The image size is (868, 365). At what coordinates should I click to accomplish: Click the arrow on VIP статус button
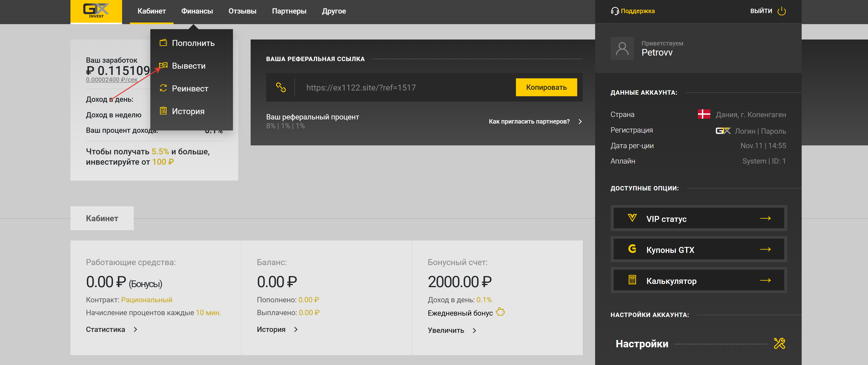click(x=766, y=218)
